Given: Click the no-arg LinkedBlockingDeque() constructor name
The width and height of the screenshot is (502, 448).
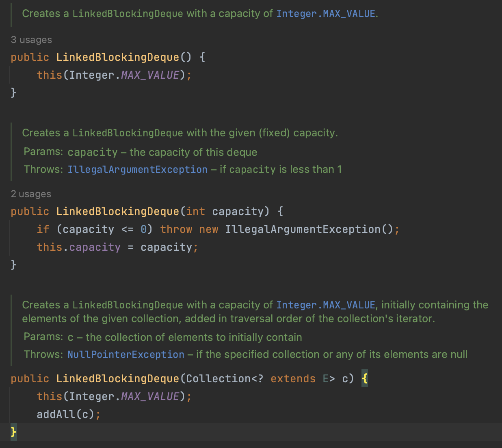Looking at the screenshot, I should point(117,57).
